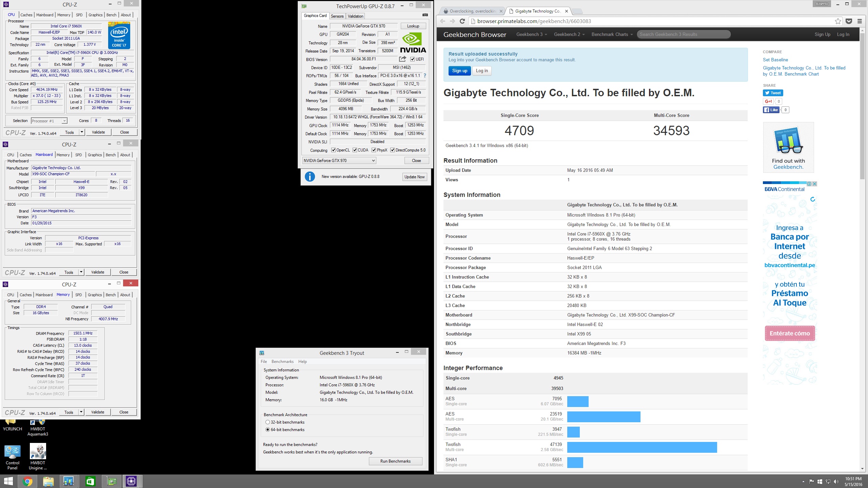The width and height of the screenshot is (868, 488).
Task: Toggle the PhysX checkbox in GPU-Z
Action: pos(374,150)
